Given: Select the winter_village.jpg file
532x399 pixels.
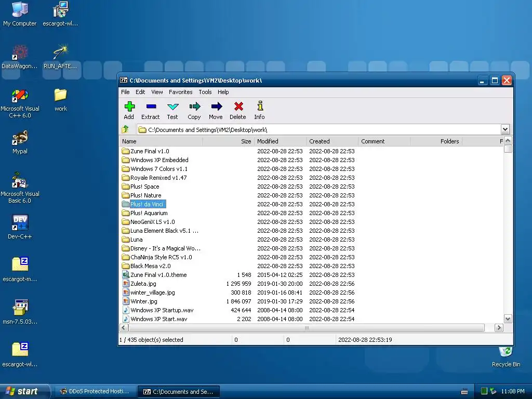Looking at the screenshot, I should [149, 292].
